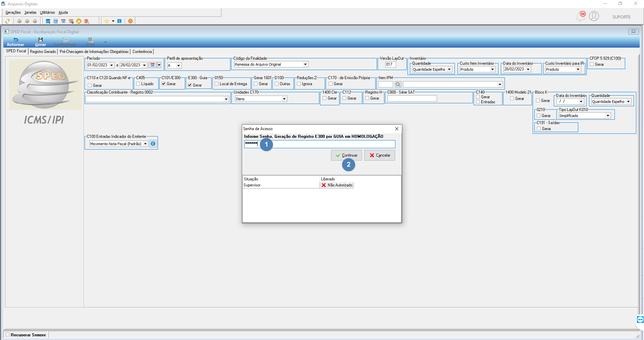644x340 pixels.
Task: Open the Código da Finalidade dropdown
Action: pyautogui.click(x=305, y=64)
